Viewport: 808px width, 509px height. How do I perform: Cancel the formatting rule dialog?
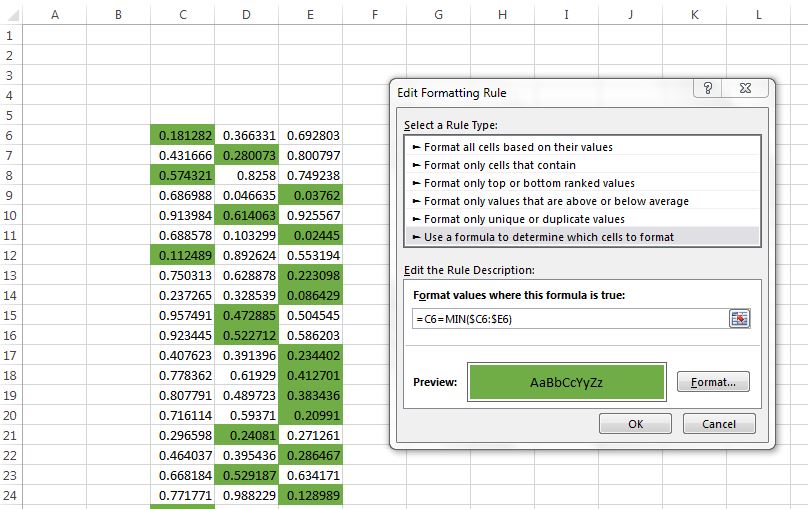click(719, 423)
